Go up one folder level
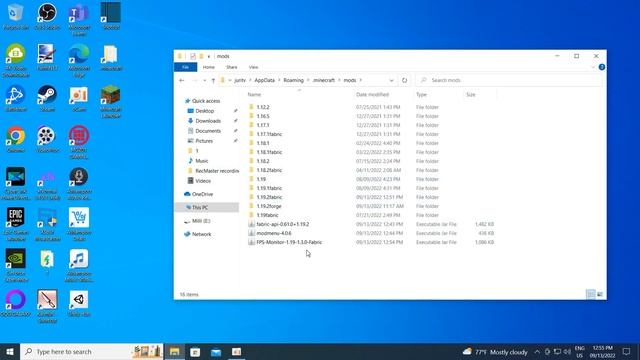Viewport: 640px width, 360px height. (213, 80)
